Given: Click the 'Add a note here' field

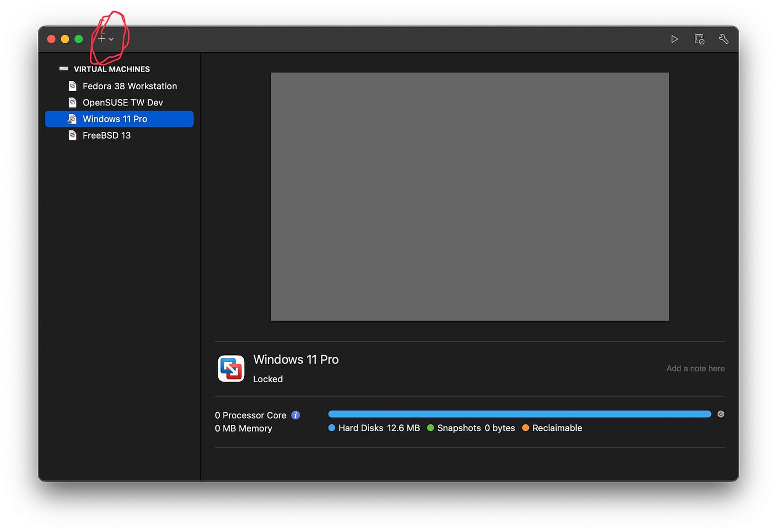Looking at the screenshot, I should point(695,368).
